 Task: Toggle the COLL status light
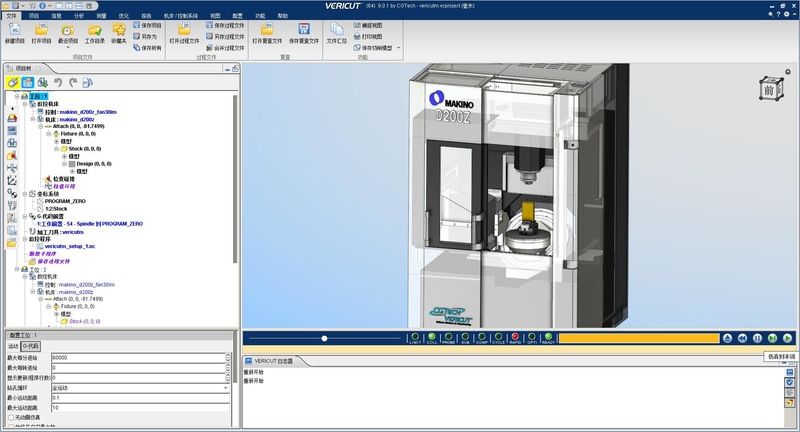tap(432, 337)
